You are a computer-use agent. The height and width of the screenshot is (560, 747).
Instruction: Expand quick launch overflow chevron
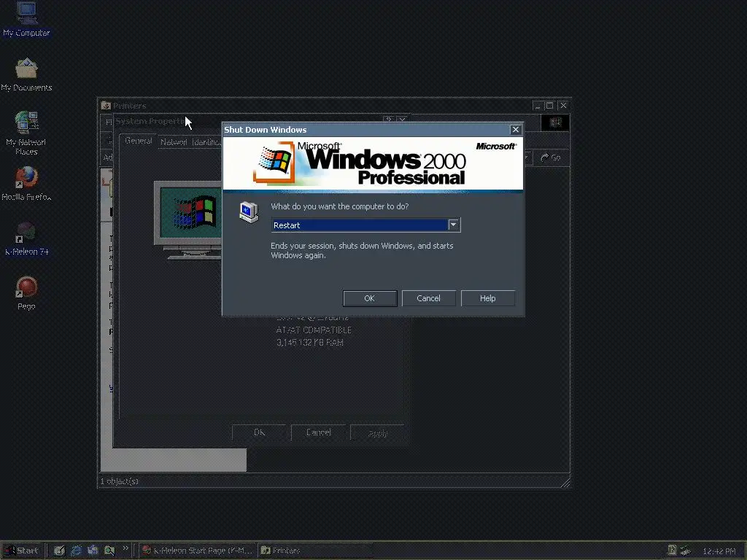point(125,548)
